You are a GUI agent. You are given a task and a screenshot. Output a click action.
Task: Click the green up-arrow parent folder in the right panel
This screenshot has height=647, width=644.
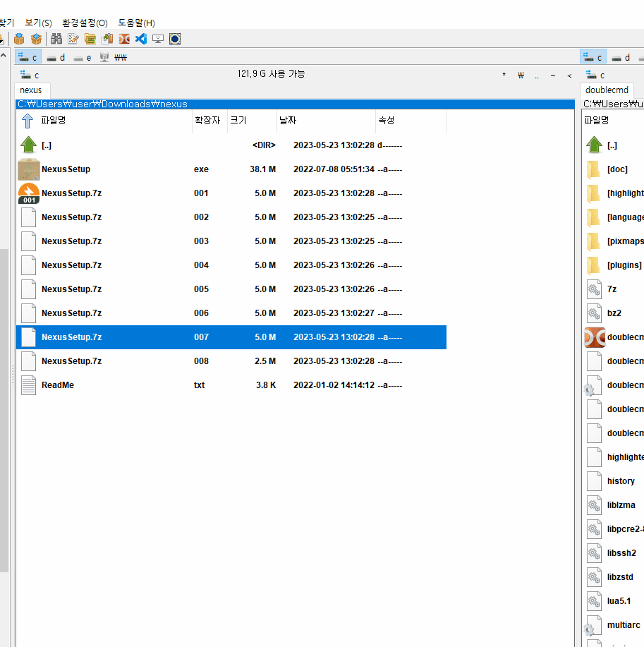point(594,145)
